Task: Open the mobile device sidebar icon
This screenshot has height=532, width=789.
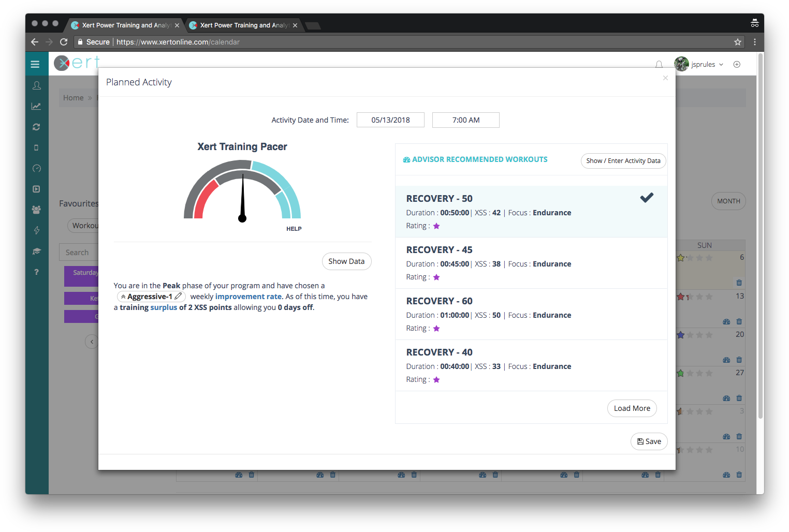Action: pos(36,147)
